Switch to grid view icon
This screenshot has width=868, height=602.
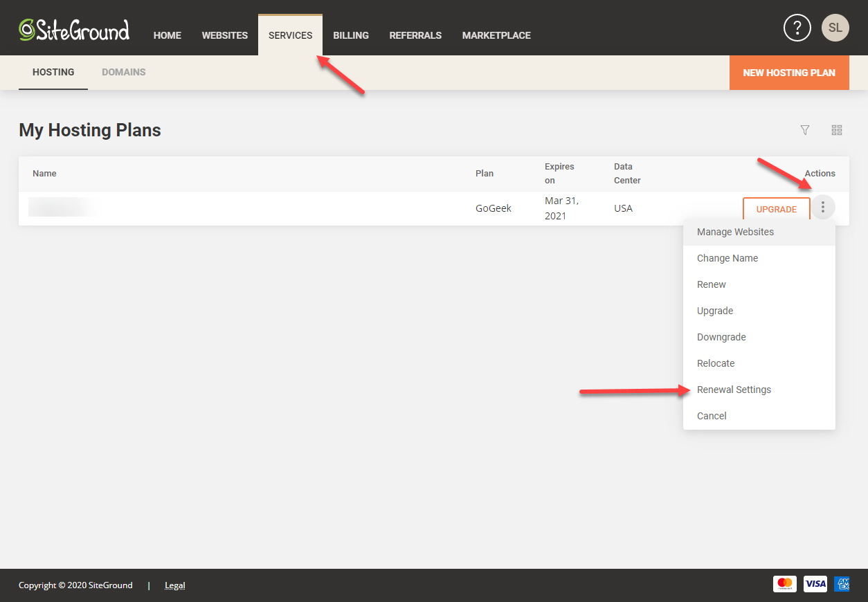coord(837,130)
